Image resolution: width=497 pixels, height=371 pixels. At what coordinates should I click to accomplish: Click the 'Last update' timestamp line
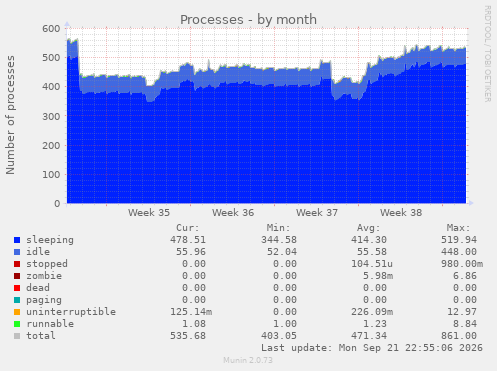(372, 348)
